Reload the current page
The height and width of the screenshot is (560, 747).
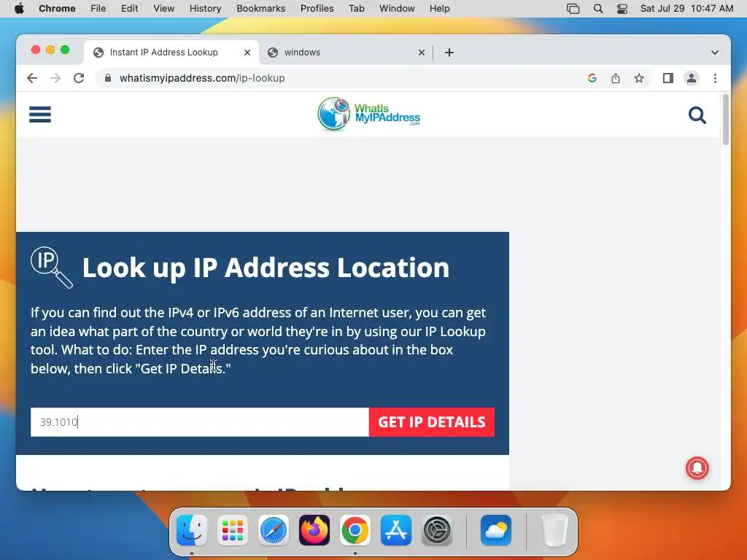point(79,78)
